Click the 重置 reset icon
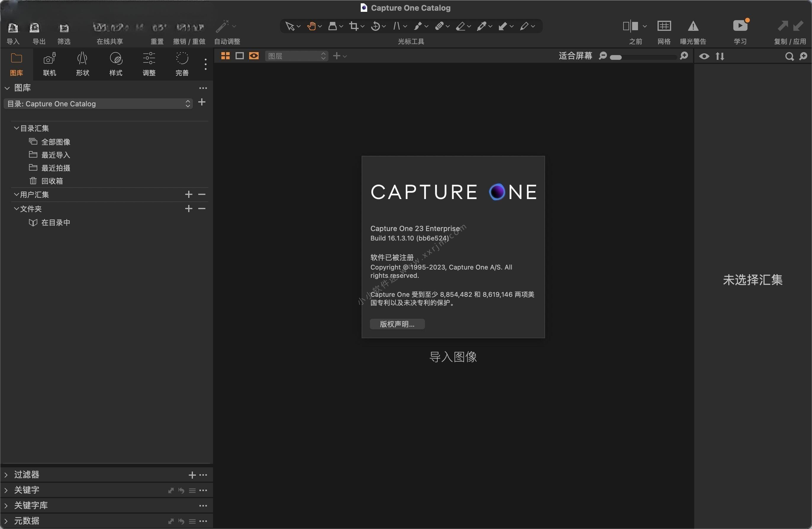 [159, 27]
